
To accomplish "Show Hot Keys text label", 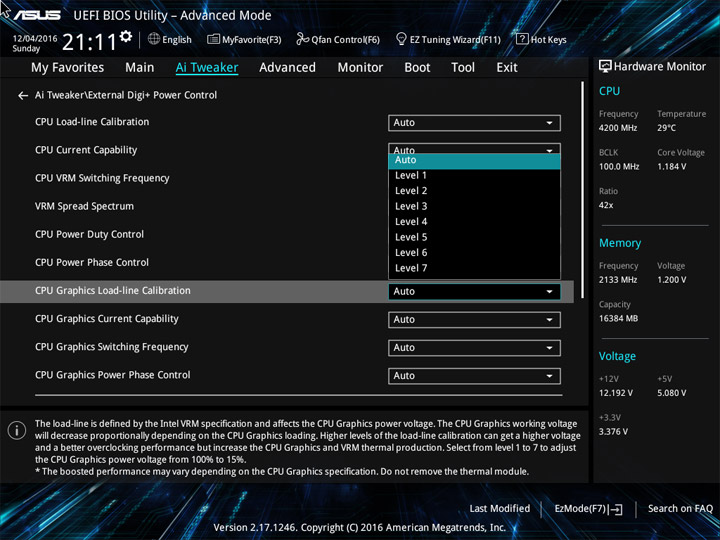I will click(549, 40).
